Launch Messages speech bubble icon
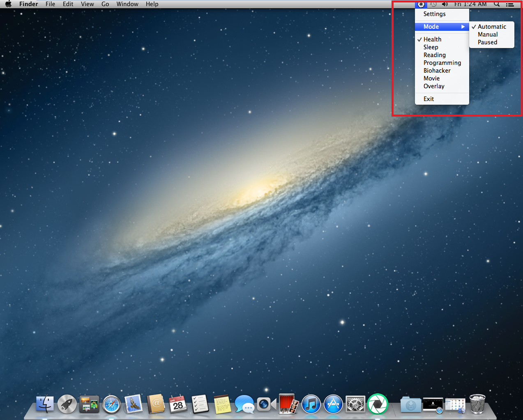Screen dimensions: 523x420 click(245, 405)
